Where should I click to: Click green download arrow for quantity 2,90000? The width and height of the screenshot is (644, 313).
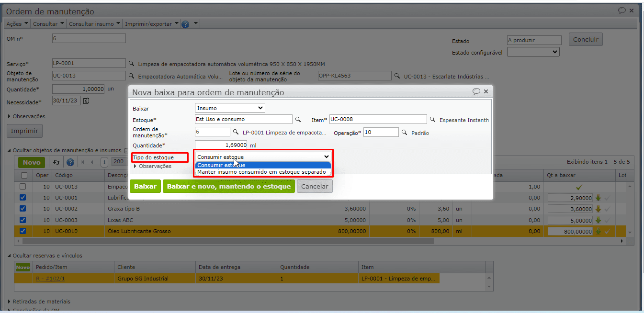pos(598,197)
